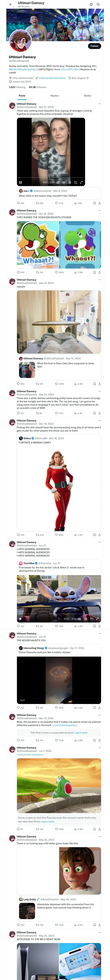Screen dimensions: 110x980
Task: Like the Yoshi backshots sticker post
Action: click(x=57, y=272)
